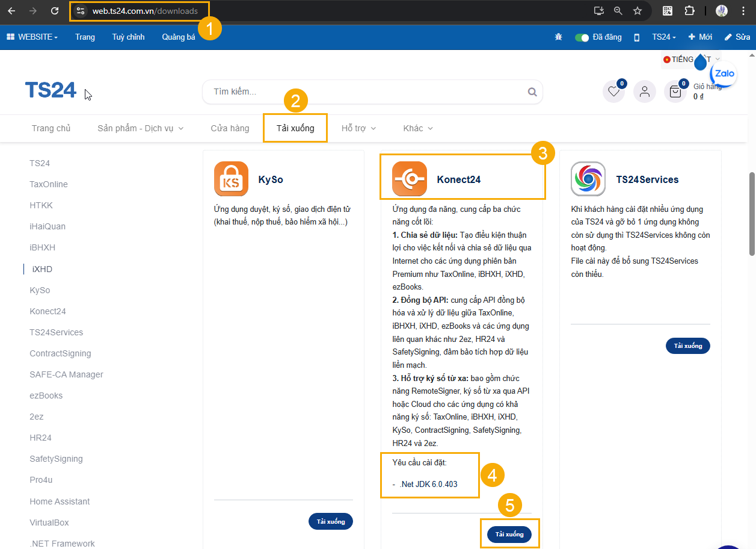Open browser zoom magnifier icon
This screenshot has height=549, width=756.
[618, 11]
